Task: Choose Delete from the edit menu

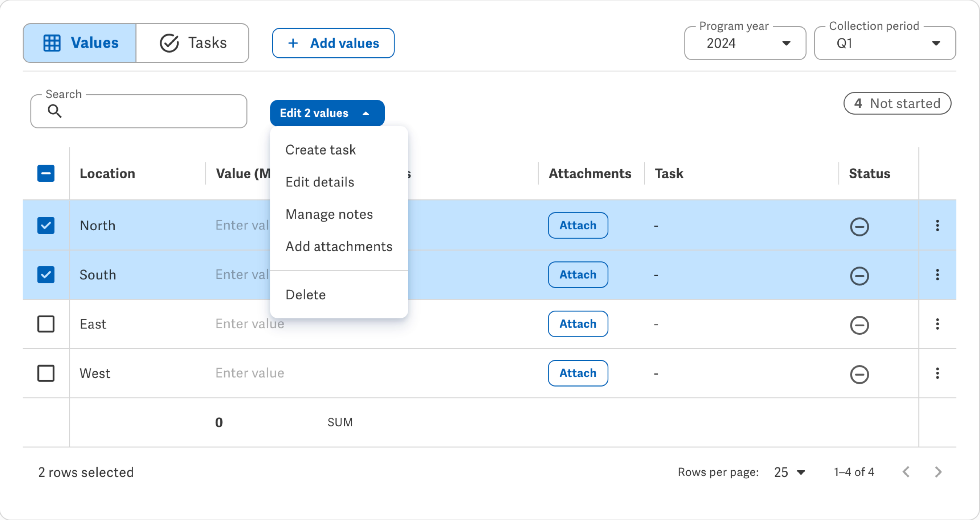Action: pos(306,294)
